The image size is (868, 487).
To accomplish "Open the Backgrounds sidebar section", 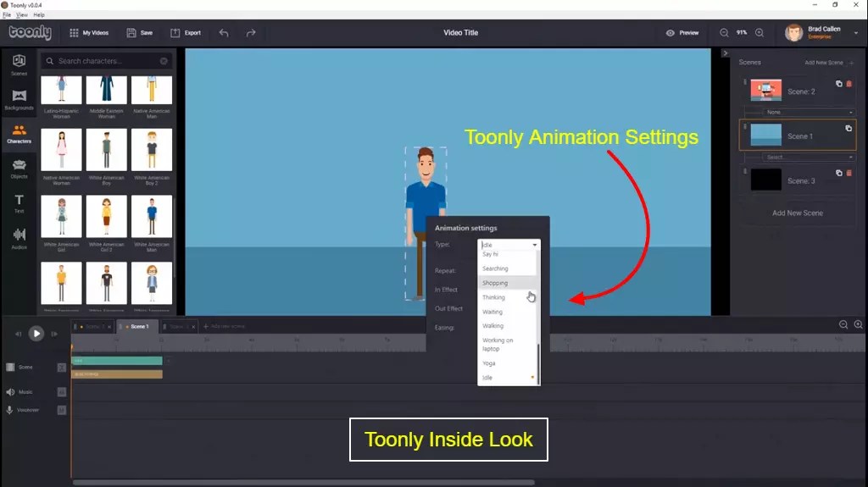I will tap(19, 100).
